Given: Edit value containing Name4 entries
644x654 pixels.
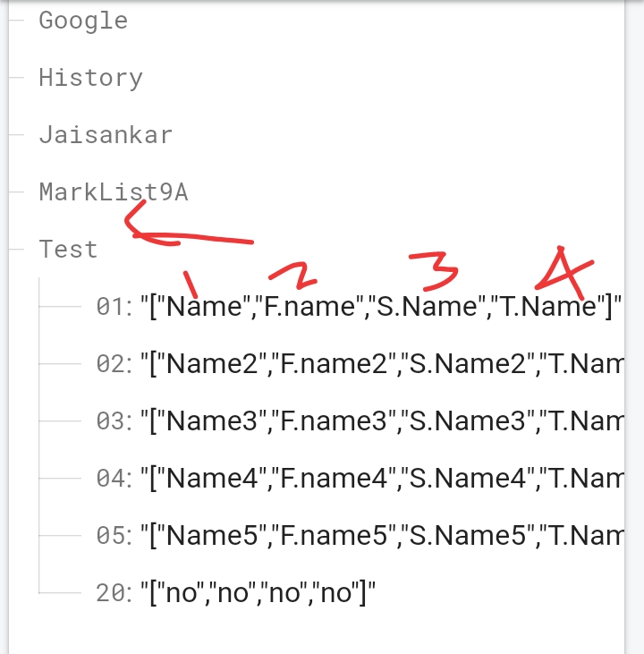Looking at the screenshot, I should 382,479.
